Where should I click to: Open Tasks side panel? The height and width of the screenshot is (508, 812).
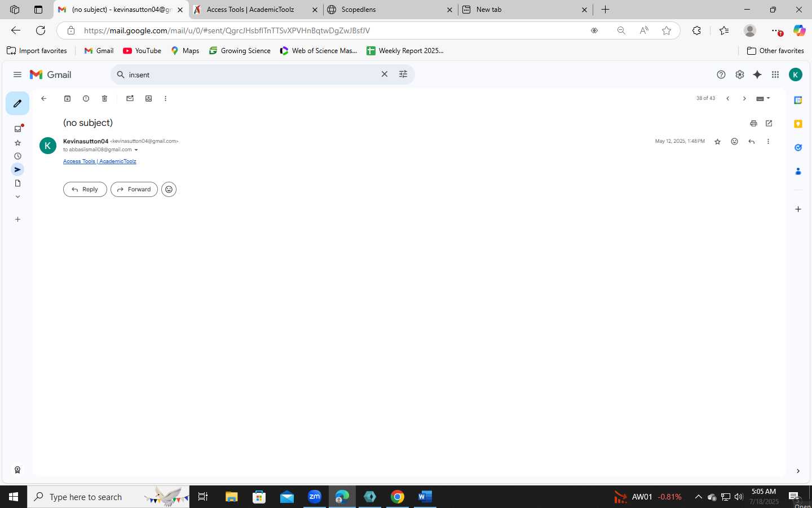(798, 147)
